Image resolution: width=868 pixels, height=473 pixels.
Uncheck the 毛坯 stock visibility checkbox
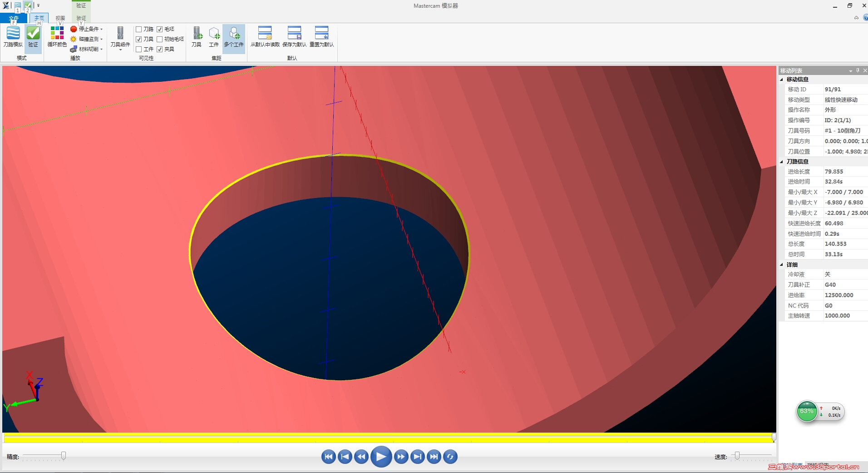[160, 29]
